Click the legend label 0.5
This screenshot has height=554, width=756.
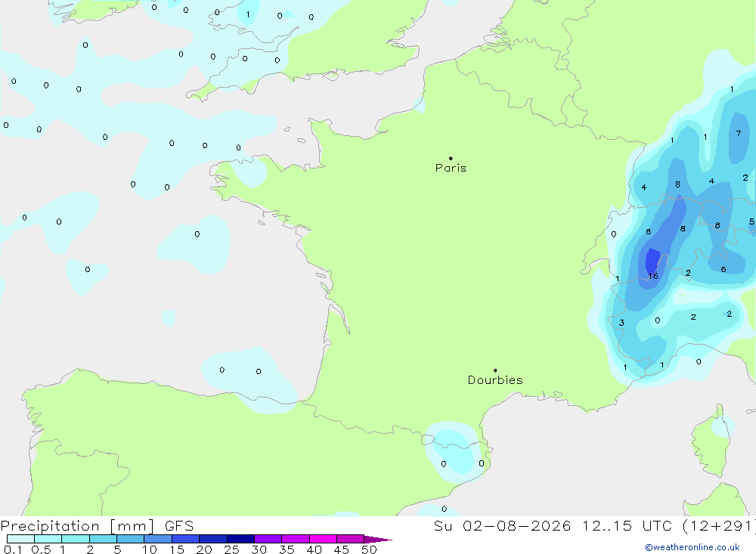pyautogui.click(x=41, y=549)
